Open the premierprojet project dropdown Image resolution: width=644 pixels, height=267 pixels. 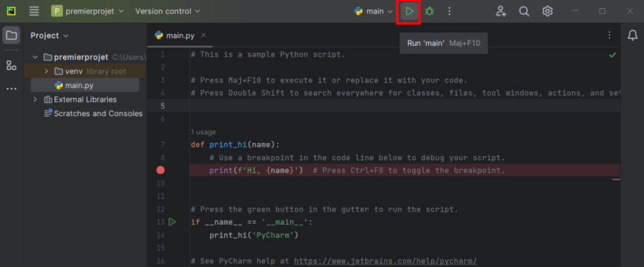[87, 11]
